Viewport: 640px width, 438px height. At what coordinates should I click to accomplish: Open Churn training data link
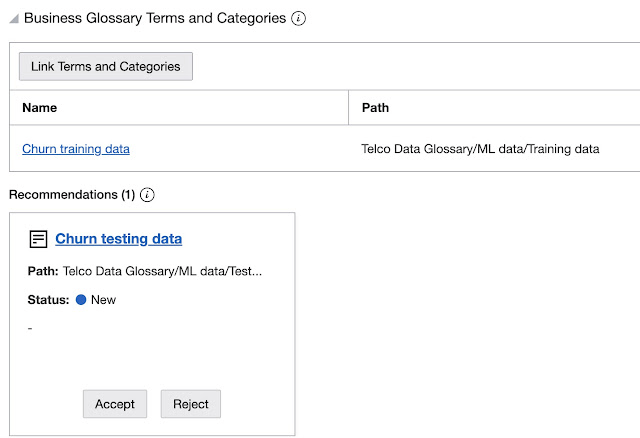tap(76, 149)
